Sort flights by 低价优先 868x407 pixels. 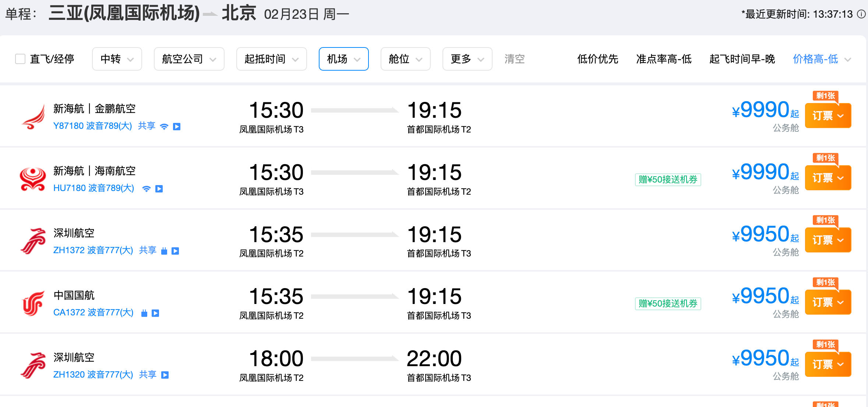pyautogui.click(x=597, y=59)
